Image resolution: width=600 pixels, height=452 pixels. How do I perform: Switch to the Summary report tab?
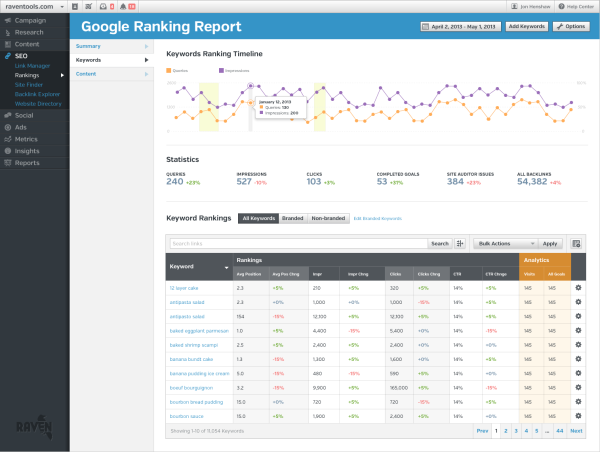[111, 46]
